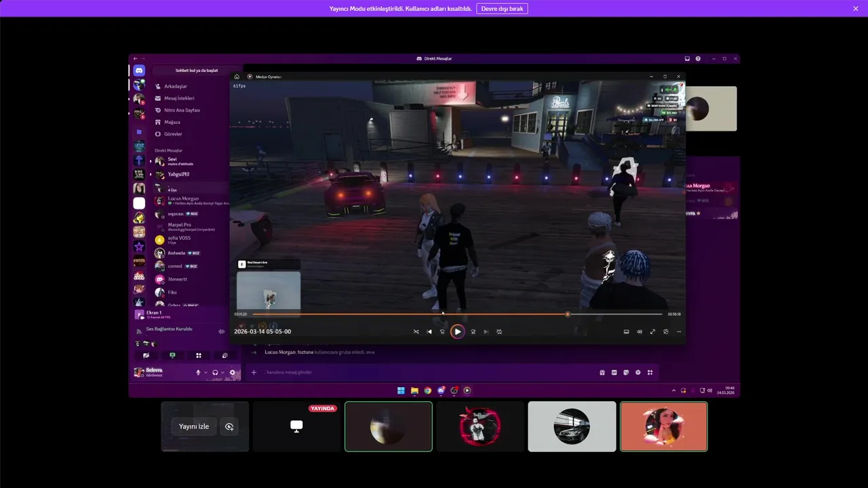Click the skip-forward button in the media player
The image size is (868, 488).
tap(473, 331)
